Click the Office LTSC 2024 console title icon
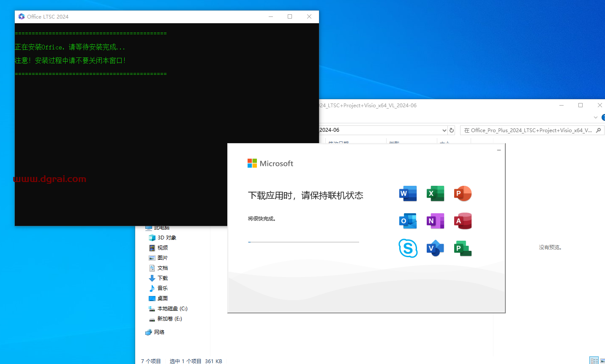The height and width of the screenshot is (364, 605). pyautogui.click(x=22, y=16)
